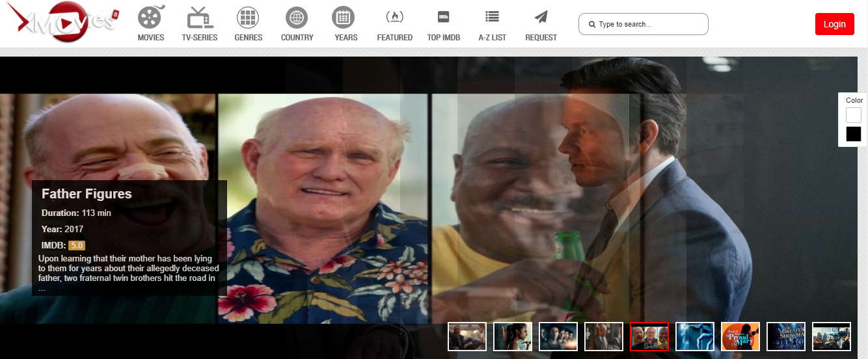Image resolution: width=868 pixels, height=359 pixels.
Task: Click the IMDB 5.0 rating badge
Action: click(77, 245)
